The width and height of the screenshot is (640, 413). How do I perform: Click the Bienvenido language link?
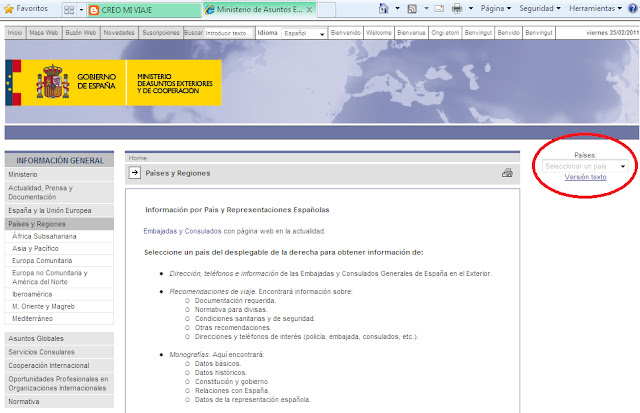coord(346,33)
